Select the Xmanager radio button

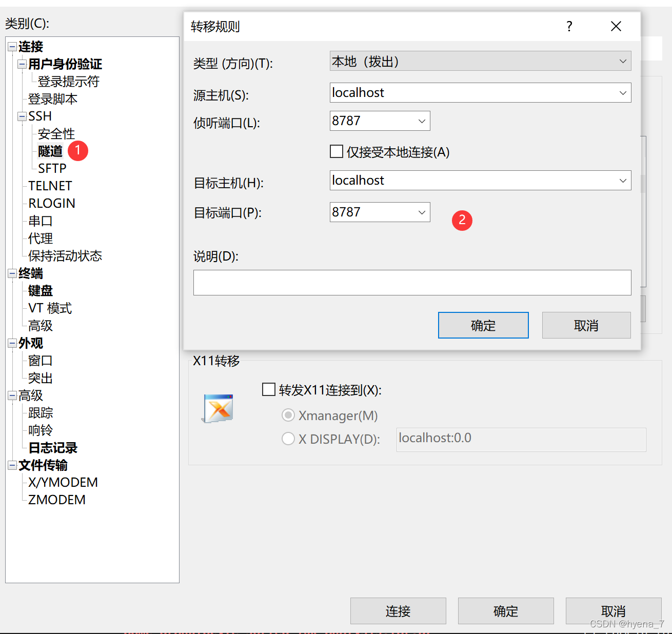[x=288, y=415]
